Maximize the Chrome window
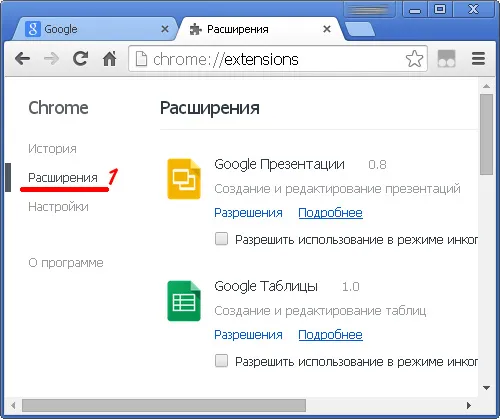 (440, 9)
